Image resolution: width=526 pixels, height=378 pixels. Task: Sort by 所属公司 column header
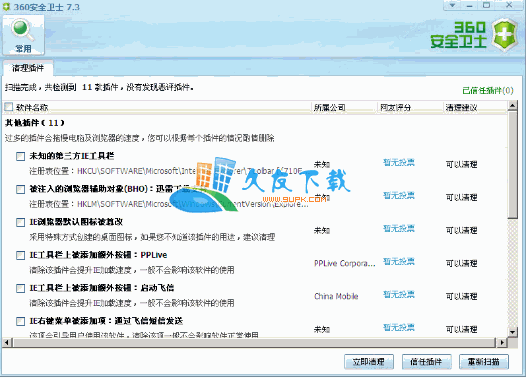point(344,107)
